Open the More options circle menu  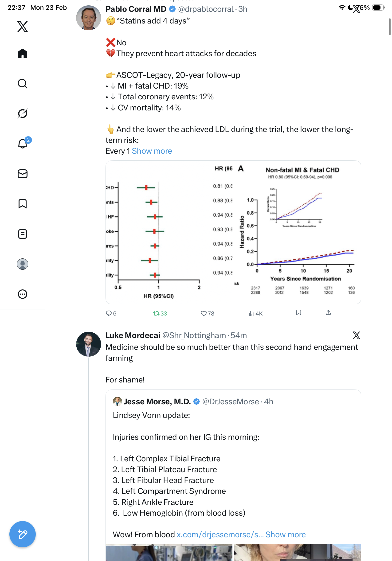[23, 294]
